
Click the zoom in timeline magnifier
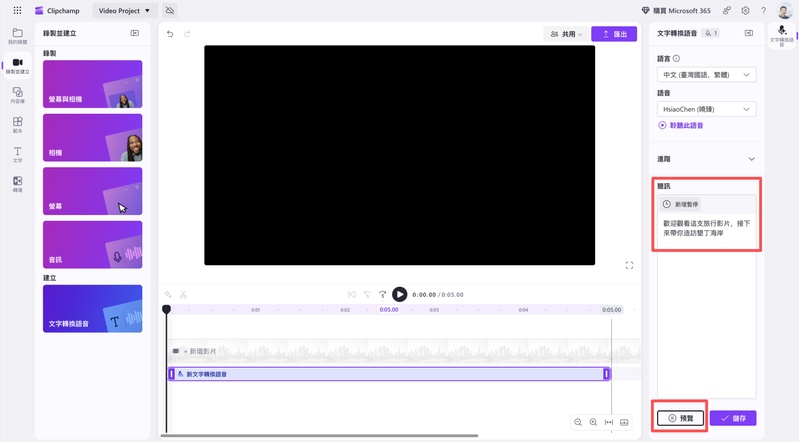[x=593, y=422]
